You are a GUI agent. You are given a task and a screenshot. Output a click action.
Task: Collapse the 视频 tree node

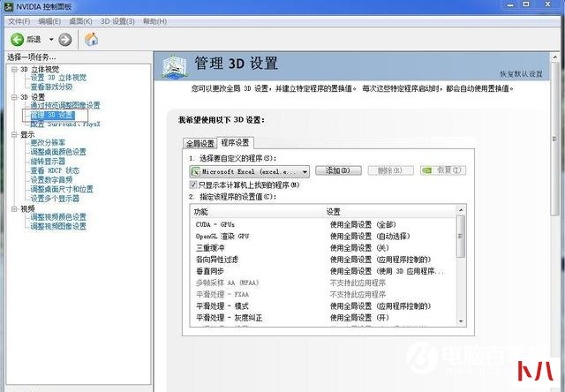click(x=14, y=208)
